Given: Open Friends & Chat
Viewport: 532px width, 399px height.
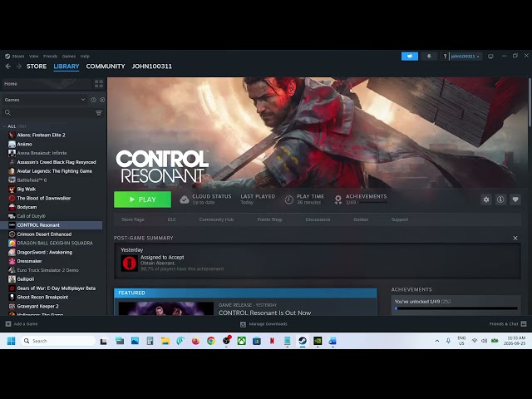Looking at the screenshot, I should pyautogui.click(x=508, y=324).
